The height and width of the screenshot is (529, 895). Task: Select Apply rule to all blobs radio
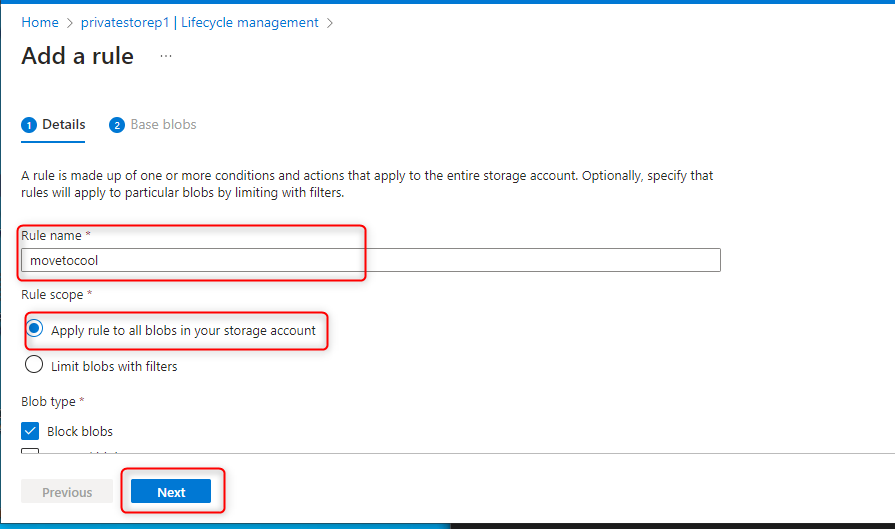click(35, 329)
